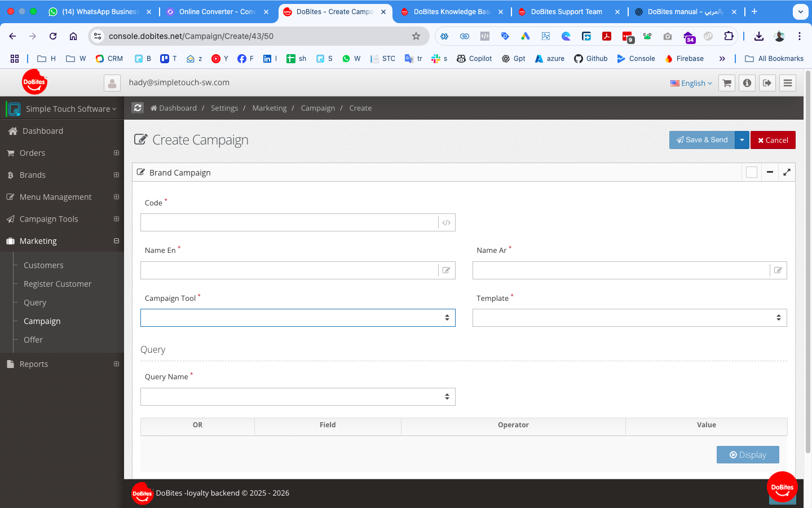Screen dimensions: 812x508
Task: Click the code generator icon in Code field
Action: (446, 223)
